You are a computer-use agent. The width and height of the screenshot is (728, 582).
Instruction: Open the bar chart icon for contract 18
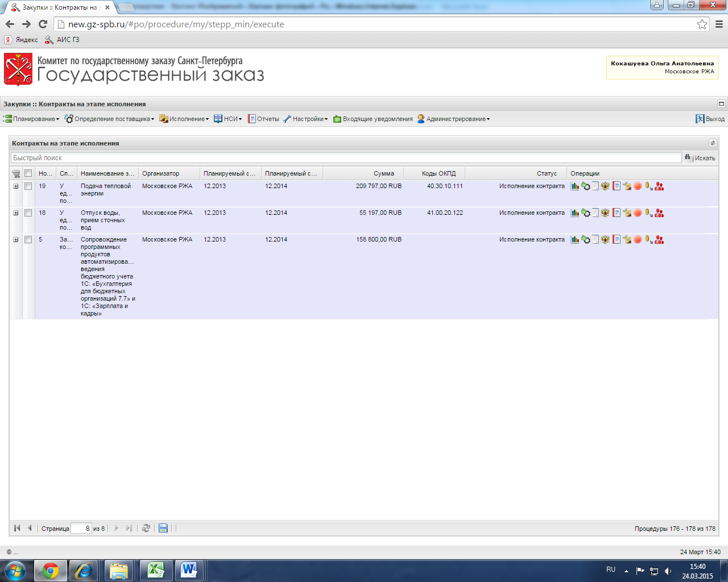[x=575, y=213]
